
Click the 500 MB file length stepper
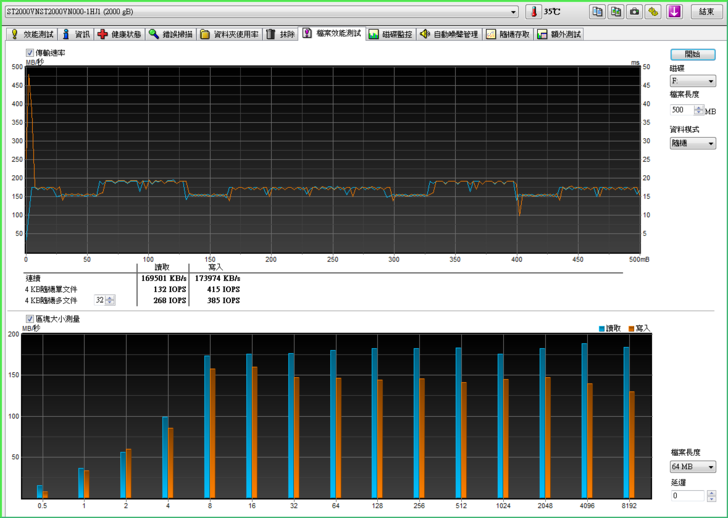click(x=698, y=110)
